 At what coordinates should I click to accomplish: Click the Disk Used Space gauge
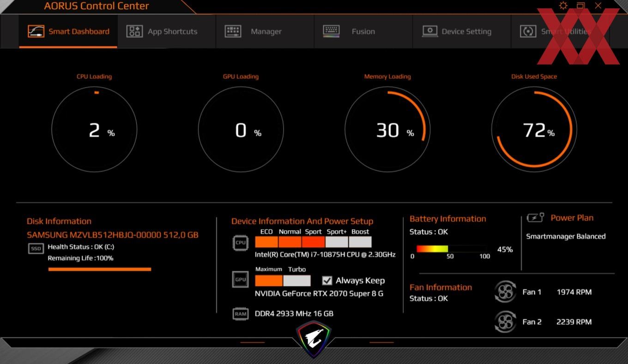(534, 130)
